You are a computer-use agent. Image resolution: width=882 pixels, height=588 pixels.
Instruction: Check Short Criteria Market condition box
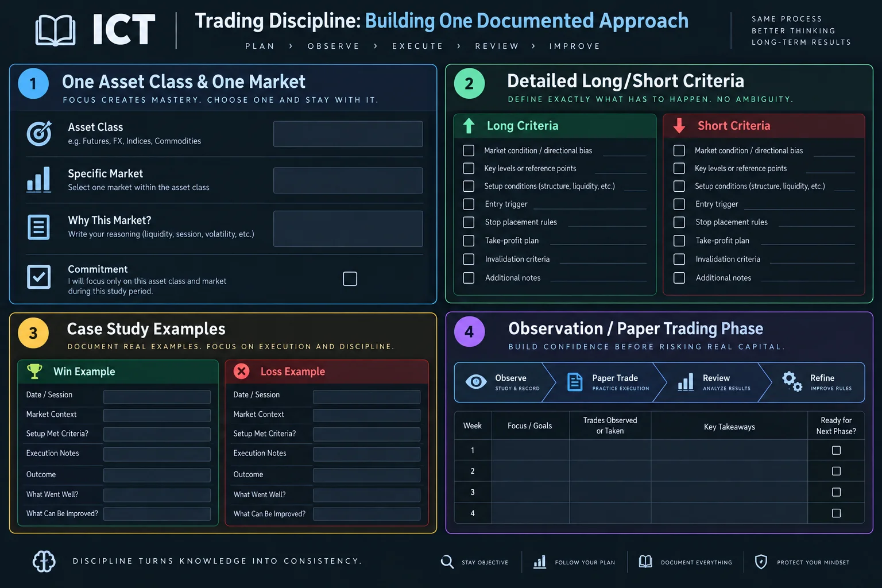click(x=679, y=150)
